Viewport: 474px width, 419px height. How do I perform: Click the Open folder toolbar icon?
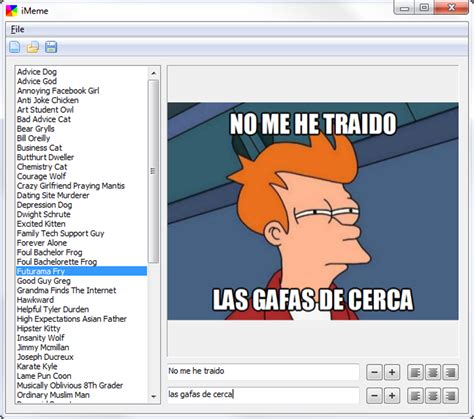click(x=33, y=47)
